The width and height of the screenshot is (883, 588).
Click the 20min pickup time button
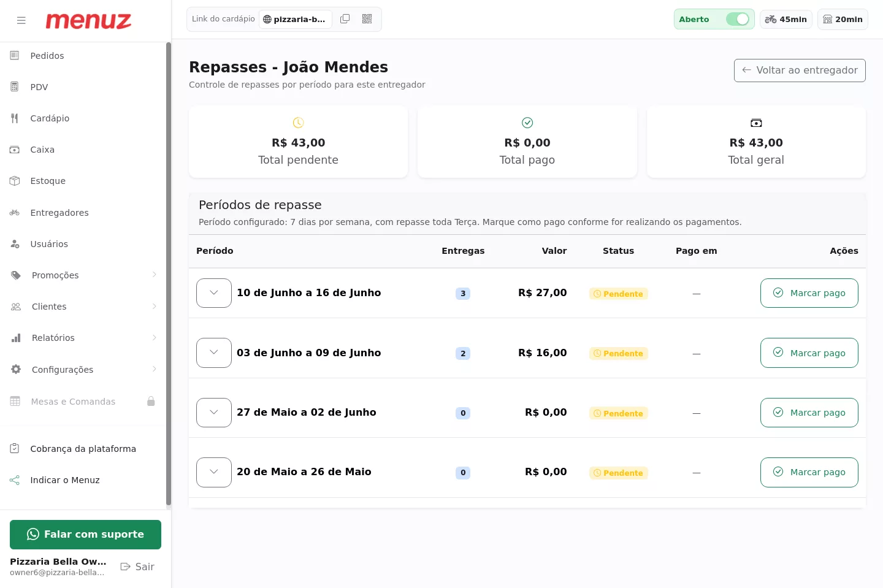pos(843,20)
